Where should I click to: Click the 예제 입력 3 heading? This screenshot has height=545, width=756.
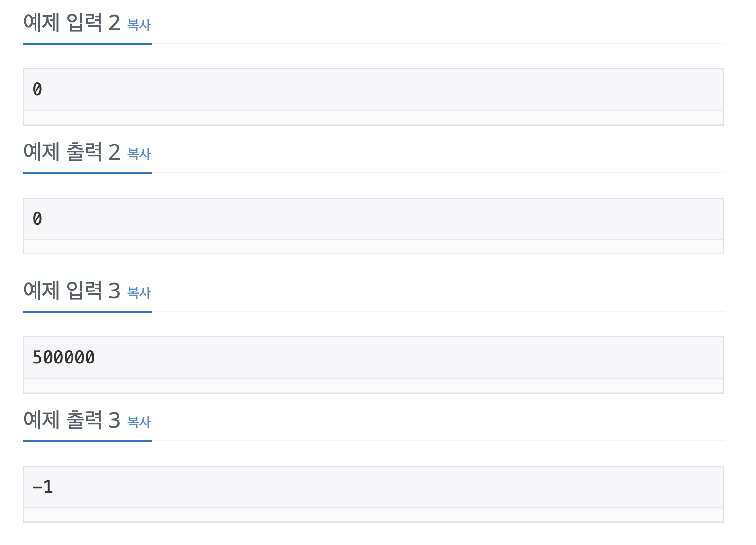(72, 291)
